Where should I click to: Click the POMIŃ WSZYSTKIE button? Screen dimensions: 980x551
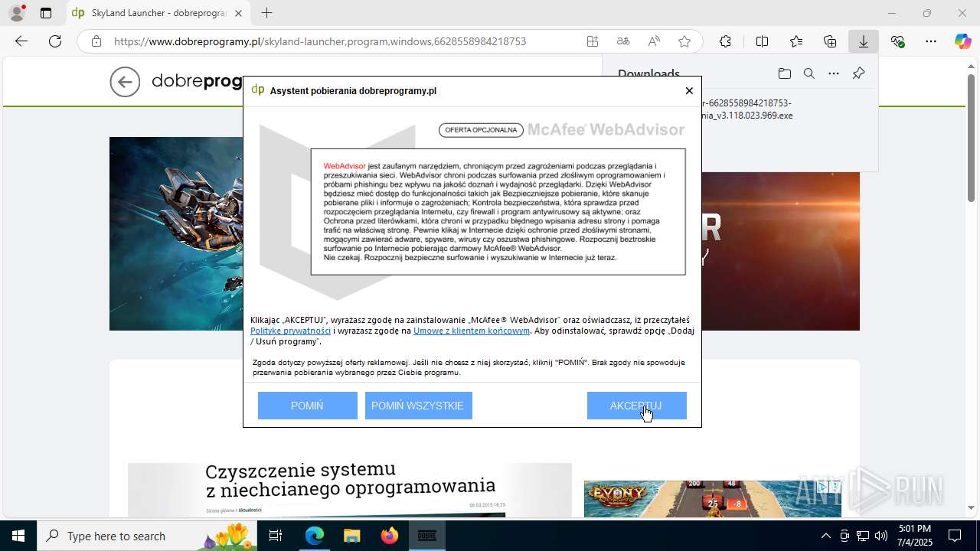coord(418,406)
